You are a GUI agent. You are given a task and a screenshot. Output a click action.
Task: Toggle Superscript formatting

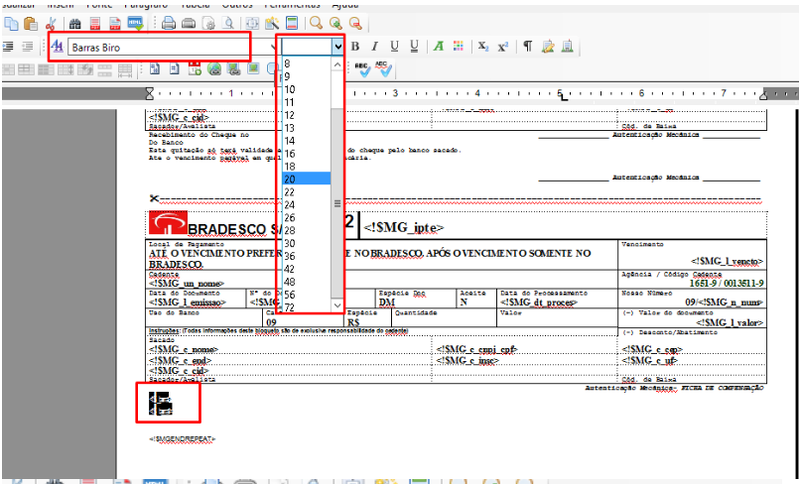click(503, 46)
